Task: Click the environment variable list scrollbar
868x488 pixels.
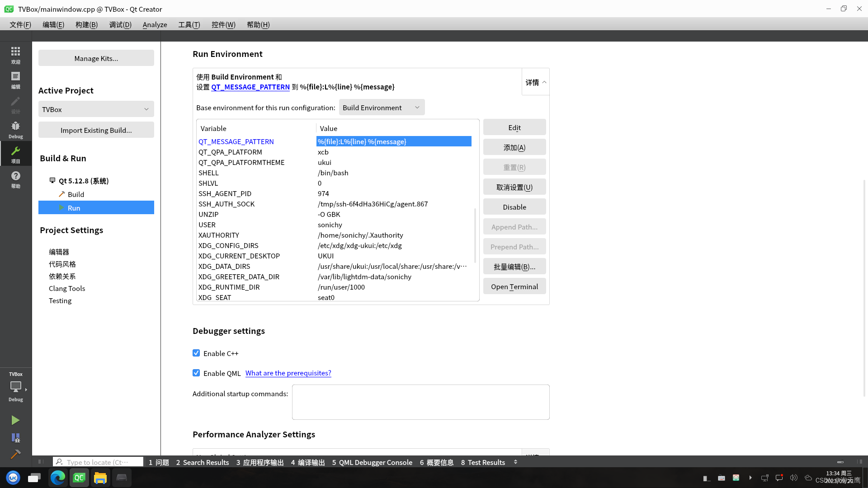Action: 475,235
